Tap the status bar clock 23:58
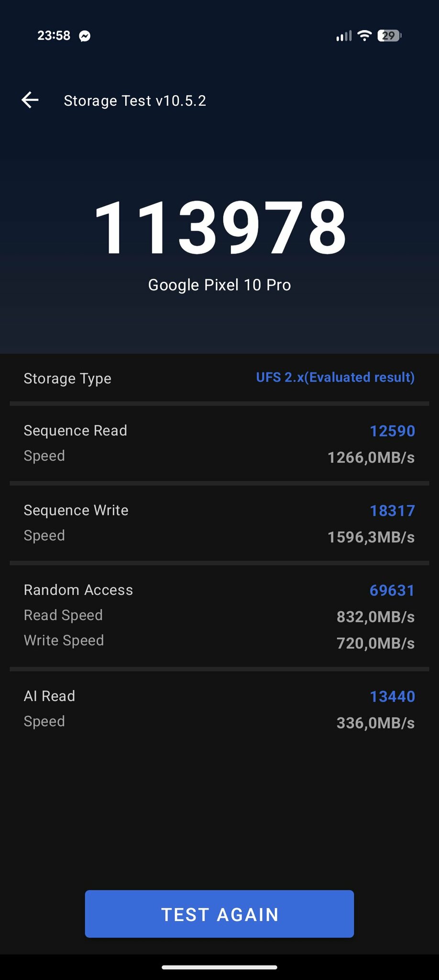 54,35
